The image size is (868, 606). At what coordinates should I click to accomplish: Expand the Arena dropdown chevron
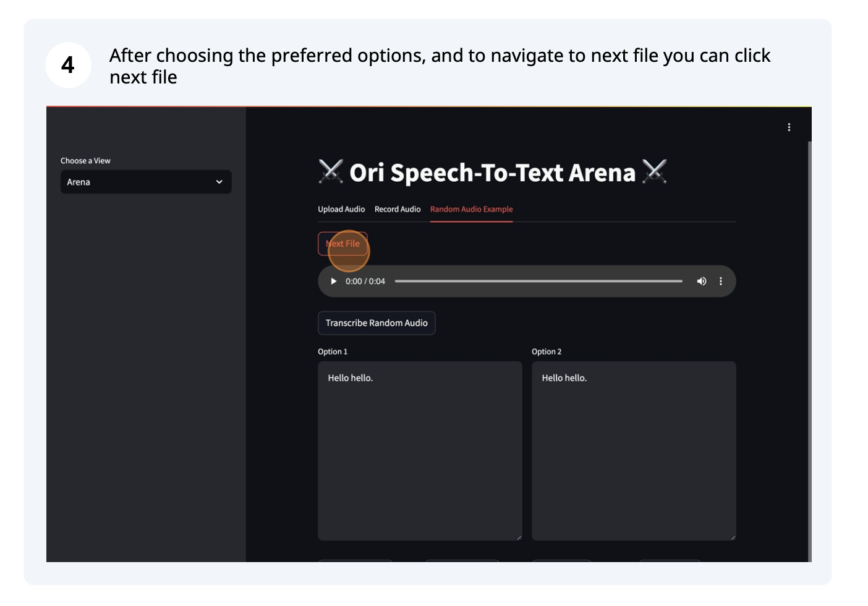[219, 182]
